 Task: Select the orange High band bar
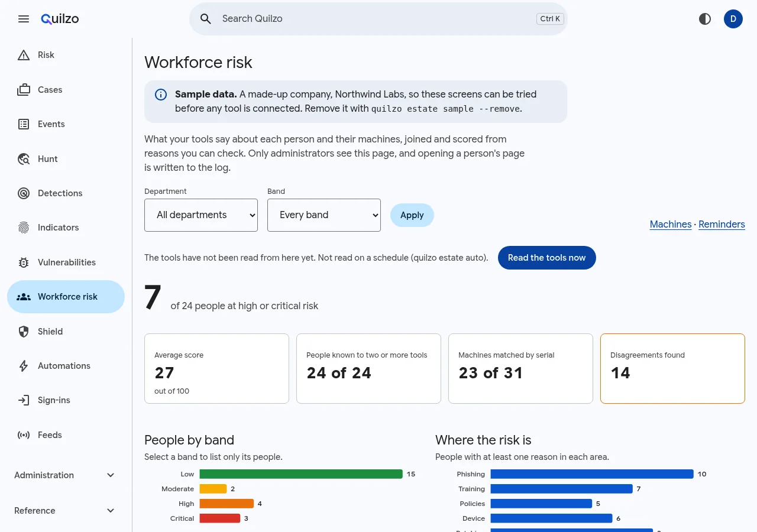coord(227,504)
